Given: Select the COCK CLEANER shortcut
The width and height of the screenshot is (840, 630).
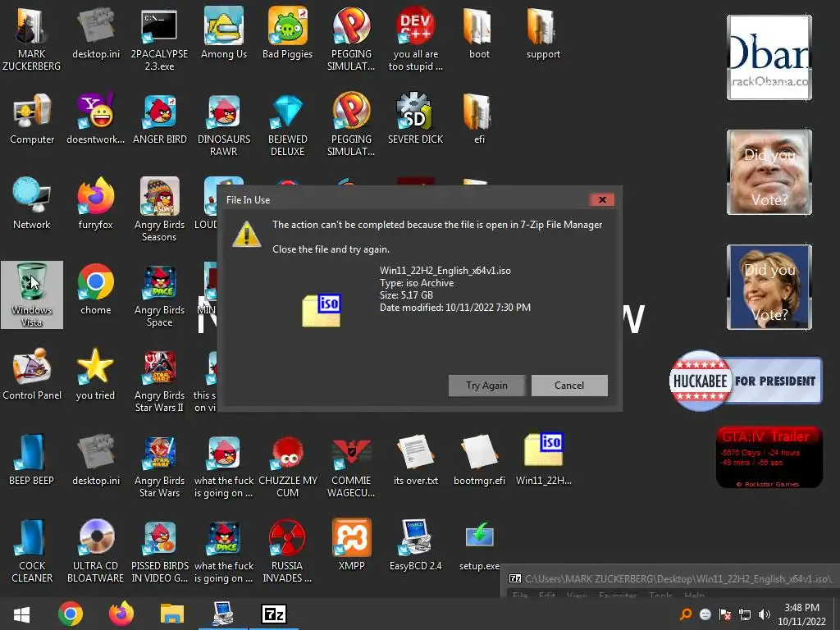Looking at the screenshot, I should click(32, 550).
